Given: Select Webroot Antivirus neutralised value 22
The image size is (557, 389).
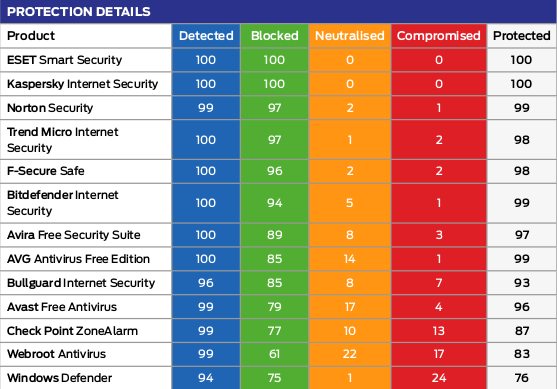Looking at the screenshot, I should (350, 354).
